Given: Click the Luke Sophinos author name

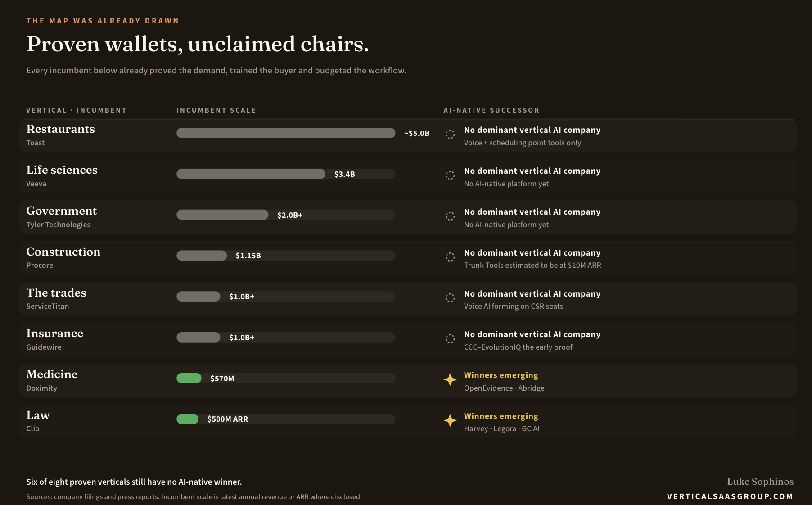Looking at the screenshot, I should click(760, 482).
